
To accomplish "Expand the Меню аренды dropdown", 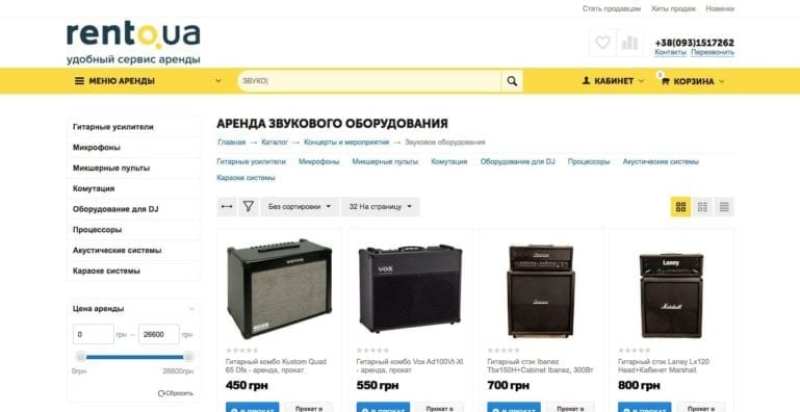I will point(148,81).
